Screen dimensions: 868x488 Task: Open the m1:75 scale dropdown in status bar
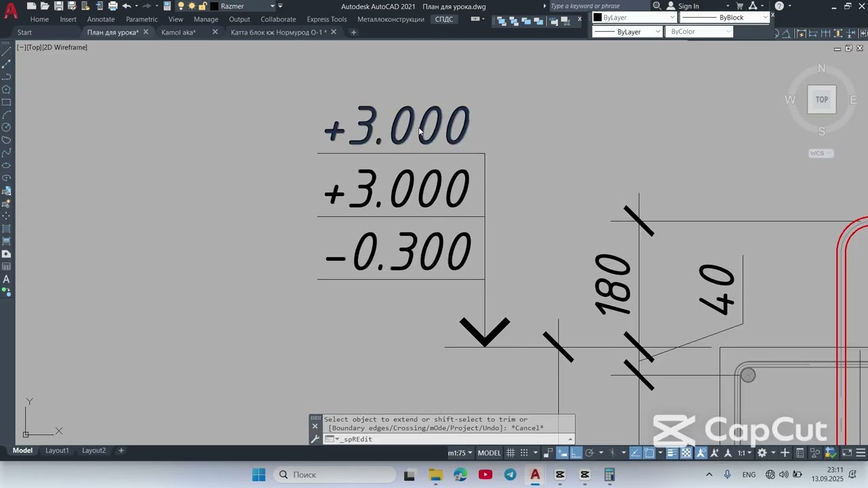460,453
